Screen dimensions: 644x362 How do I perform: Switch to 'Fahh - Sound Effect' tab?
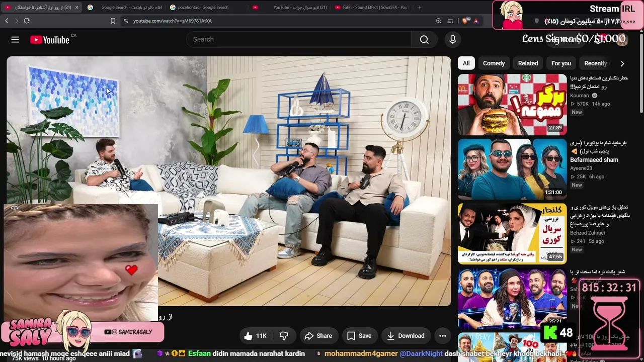click(372, 8)
